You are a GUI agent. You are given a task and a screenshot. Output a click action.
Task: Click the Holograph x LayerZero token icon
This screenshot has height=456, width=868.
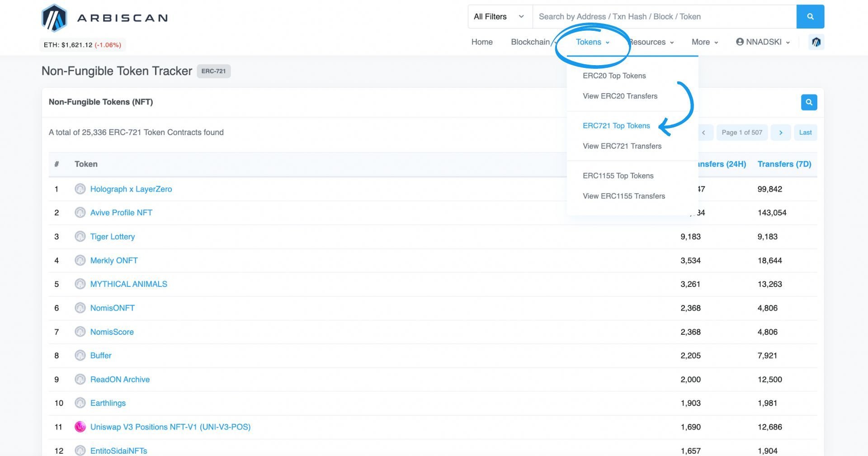(80, 189)
